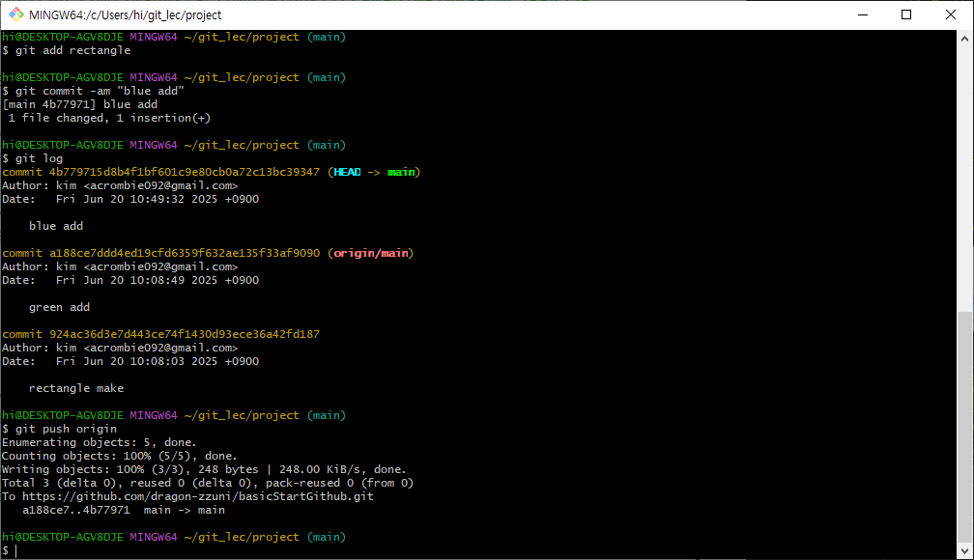Maximize the MINGW64 terminal window

(906, 14)
